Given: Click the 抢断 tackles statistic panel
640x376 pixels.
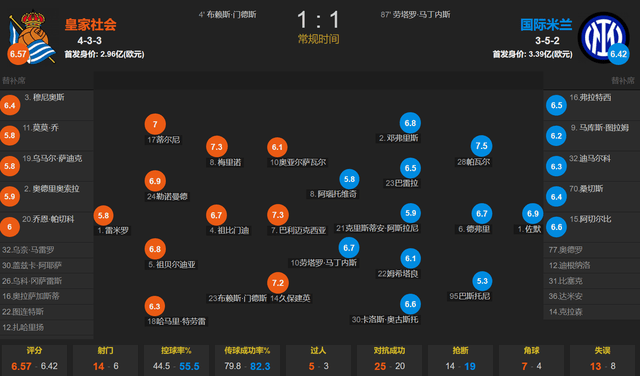Looking at the screenshot, I should click(x=460, y=360).
